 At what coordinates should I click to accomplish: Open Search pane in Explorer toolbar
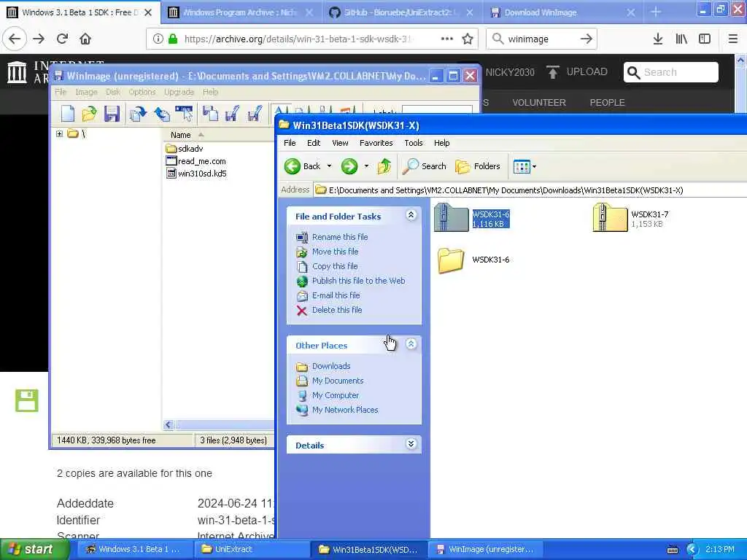coord(424,166)
